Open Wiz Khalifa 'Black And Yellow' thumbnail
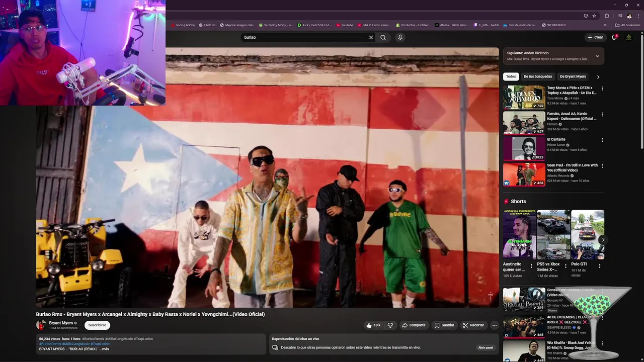The height and width of the screenshot is (362, 644). 524,351
